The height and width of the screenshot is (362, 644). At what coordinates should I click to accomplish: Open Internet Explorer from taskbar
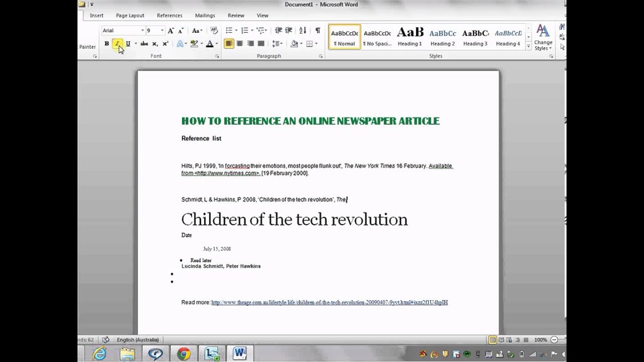(x=100, y=353)
